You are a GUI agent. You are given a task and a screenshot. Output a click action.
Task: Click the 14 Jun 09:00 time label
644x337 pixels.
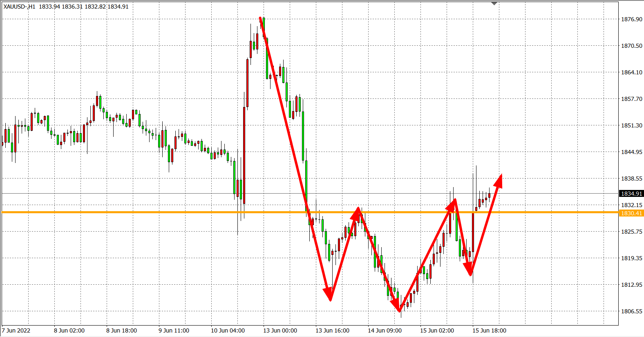coord(385,330)
